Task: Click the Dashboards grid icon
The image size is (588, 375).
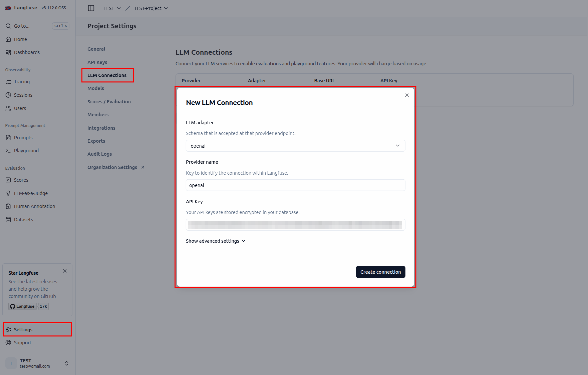Action: click(x=8, y=52)
